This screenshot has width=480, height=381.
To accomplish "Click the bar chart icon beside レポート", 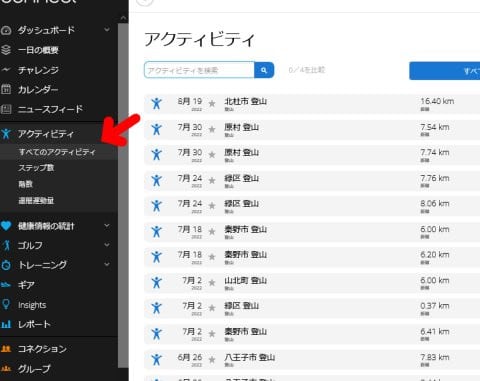I will (x=6, y=324).
